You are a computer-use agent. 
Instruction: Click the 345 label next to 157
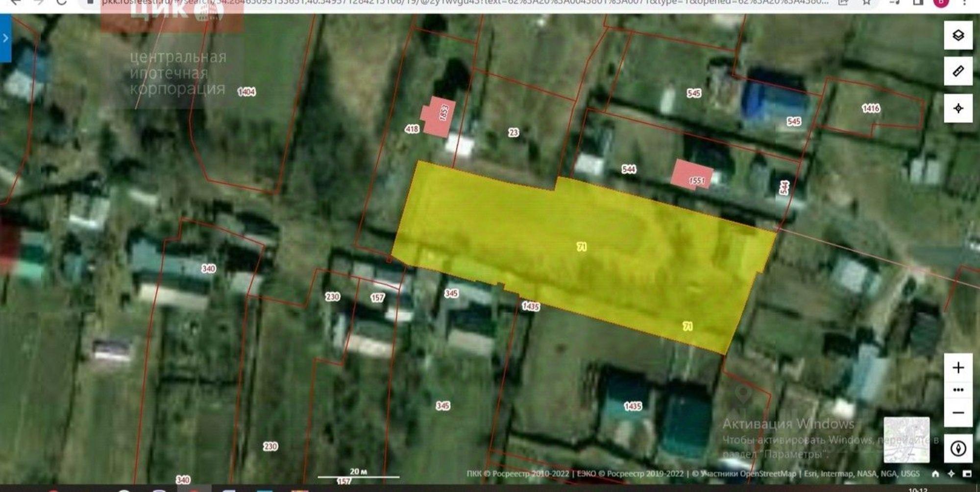pos(451,293)
